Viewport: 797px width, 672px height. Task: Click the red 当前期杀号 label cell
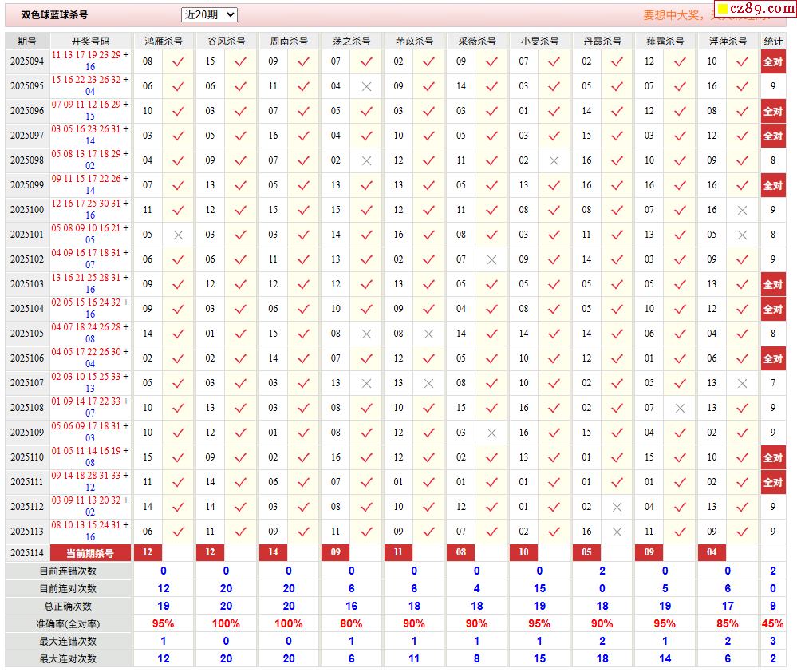pyautogui.click(x=90, y=552)
